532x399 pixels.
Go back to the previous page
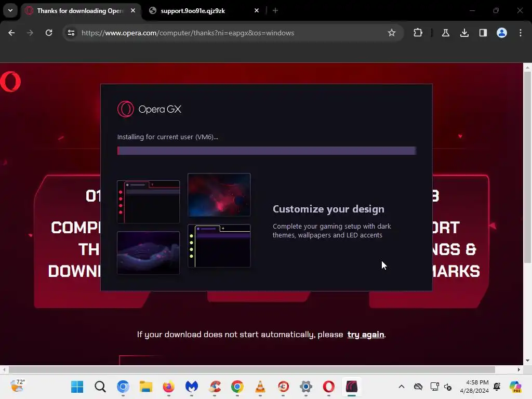(11, 33)
